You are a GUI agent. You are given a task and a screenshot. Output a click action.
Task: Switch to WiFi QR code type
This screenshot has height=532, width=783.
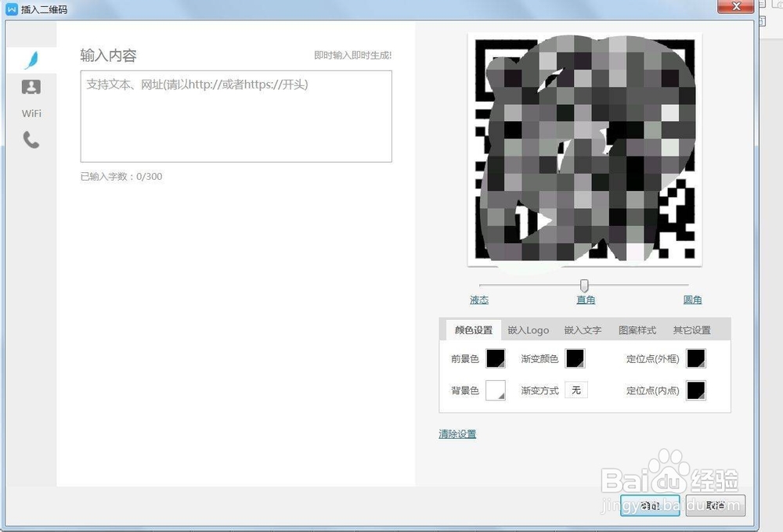31,113
